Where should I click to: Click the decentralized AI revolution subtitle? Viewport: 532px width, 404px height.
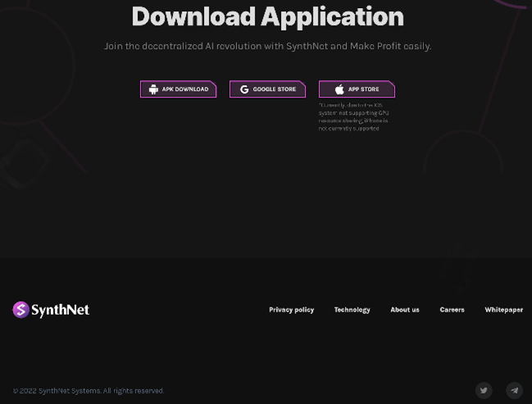[267, 46]
